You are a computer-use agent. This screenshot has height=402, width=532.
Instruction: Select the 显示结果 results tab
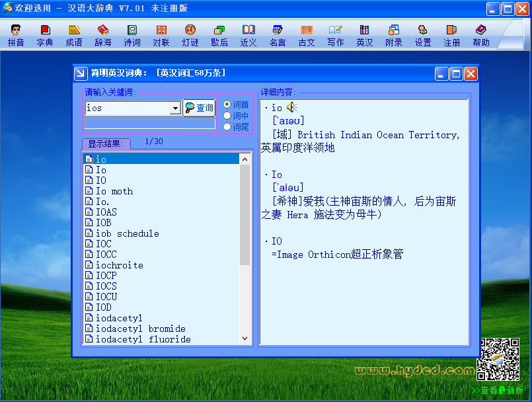106,143
